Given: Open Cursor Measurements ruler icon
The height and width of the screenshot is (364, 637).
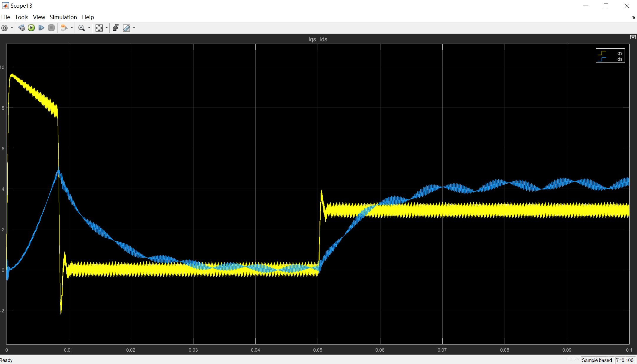Looking at the screenshot, I should point(127,28).
